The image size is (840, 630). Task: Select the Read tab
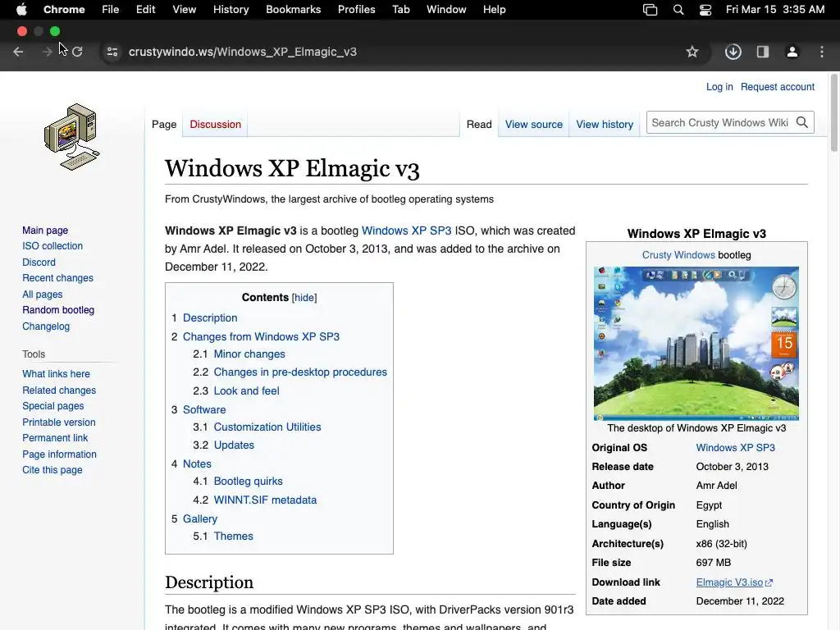coord(479,125)
